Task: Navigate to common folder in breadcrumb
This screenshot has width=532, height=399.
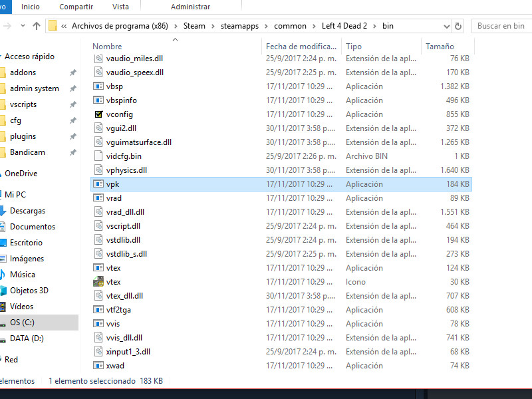Action: (290, 26)
